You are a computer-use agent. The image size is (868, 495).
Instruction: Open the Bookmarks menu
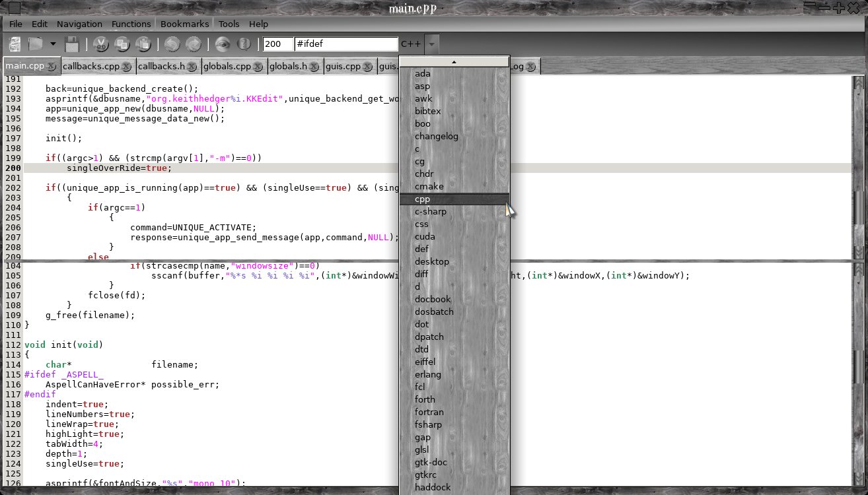click(x=184, y=24)
